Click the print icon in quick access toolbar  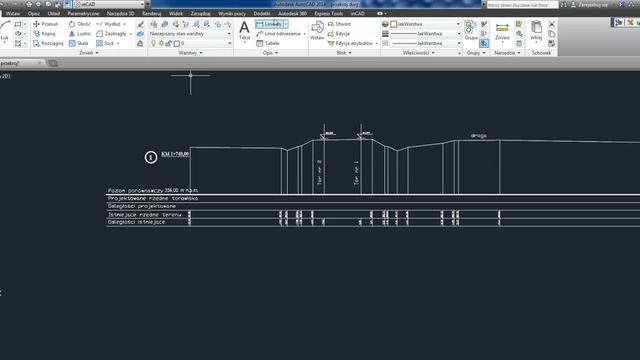29,4
